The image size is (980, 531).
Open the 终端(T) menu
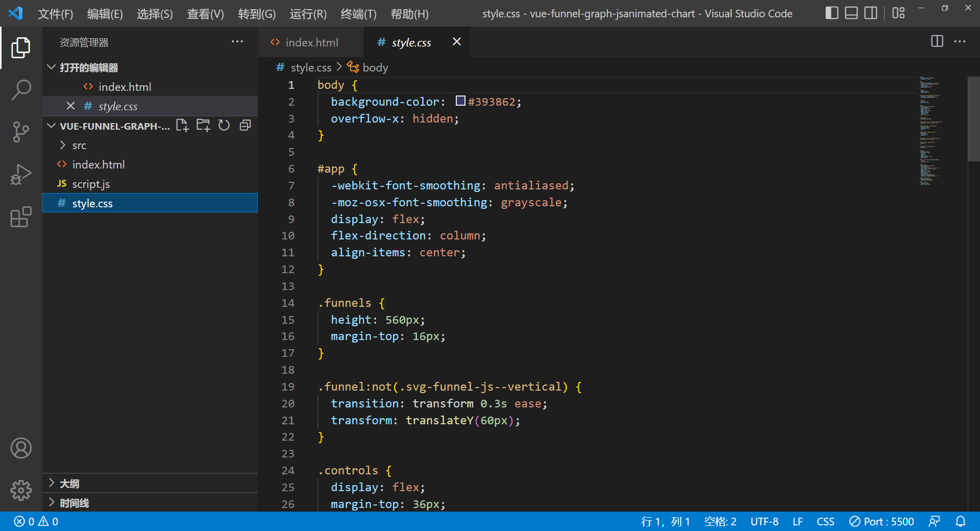[358, 14]
